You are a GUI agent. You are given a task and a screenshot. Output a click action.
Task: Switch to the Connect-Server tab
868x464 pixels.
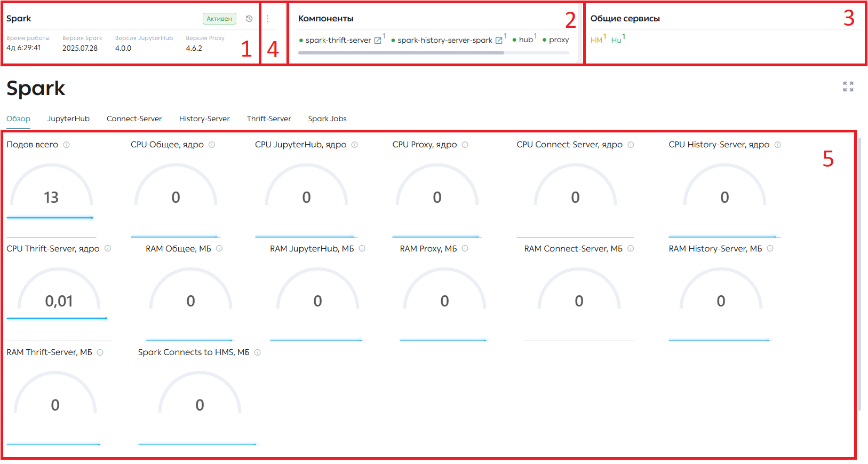pyautogui.click(x=134, y=119)
